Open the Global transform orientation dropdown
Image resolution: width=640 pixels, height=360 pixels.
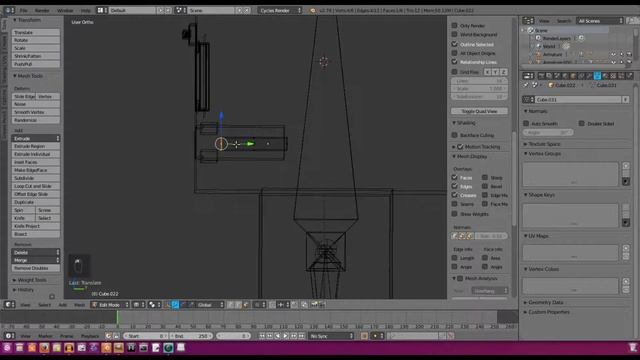[210, 305]
